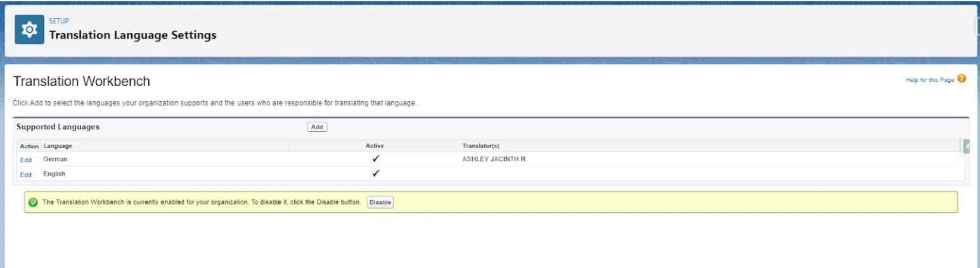Open Edit for the English language
The width and height of the screenshot is (980, 268).
pos(26,174)
